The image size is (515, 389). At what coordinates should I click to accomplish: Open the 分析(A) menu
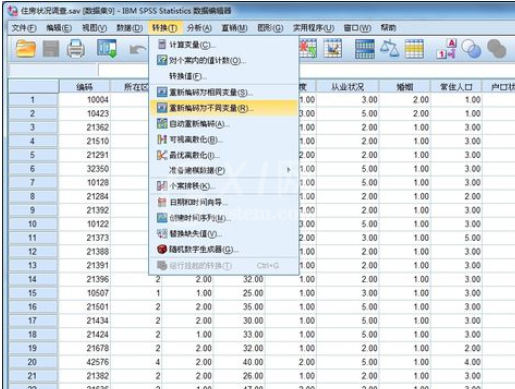pos(199,28)
